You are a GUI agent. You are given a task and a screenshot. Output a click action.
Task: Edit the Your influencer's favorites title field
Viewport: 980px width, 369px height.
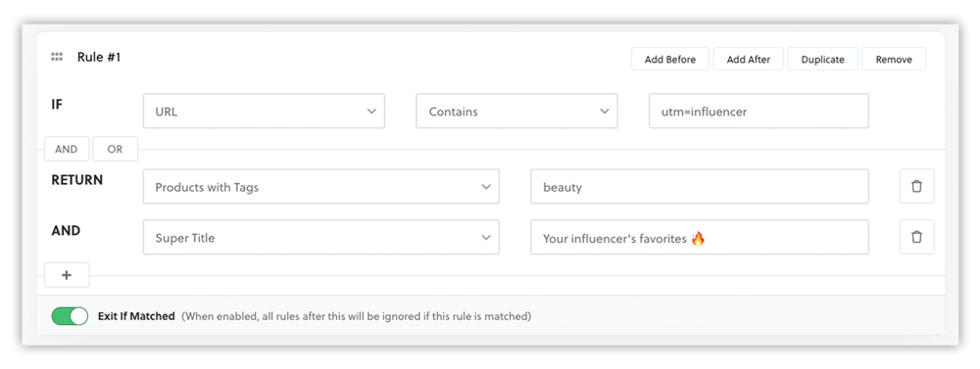700,237
